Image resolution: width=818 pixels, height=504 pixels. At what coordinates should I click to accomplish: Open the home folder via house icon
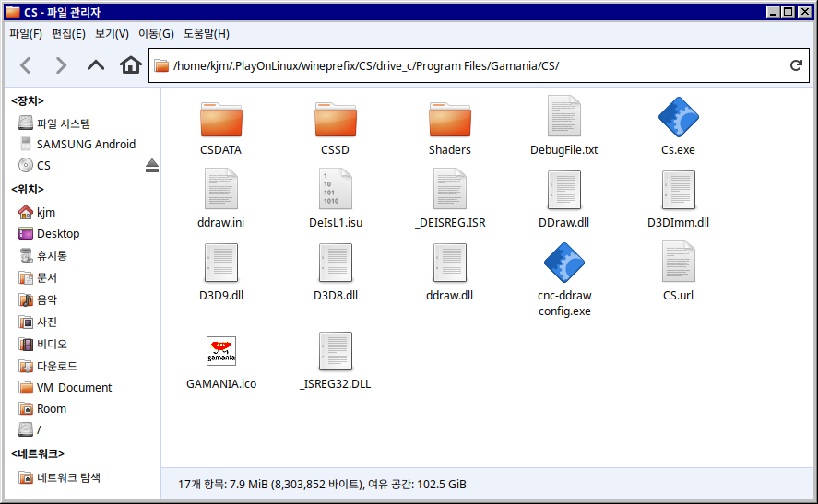[130, 65]
